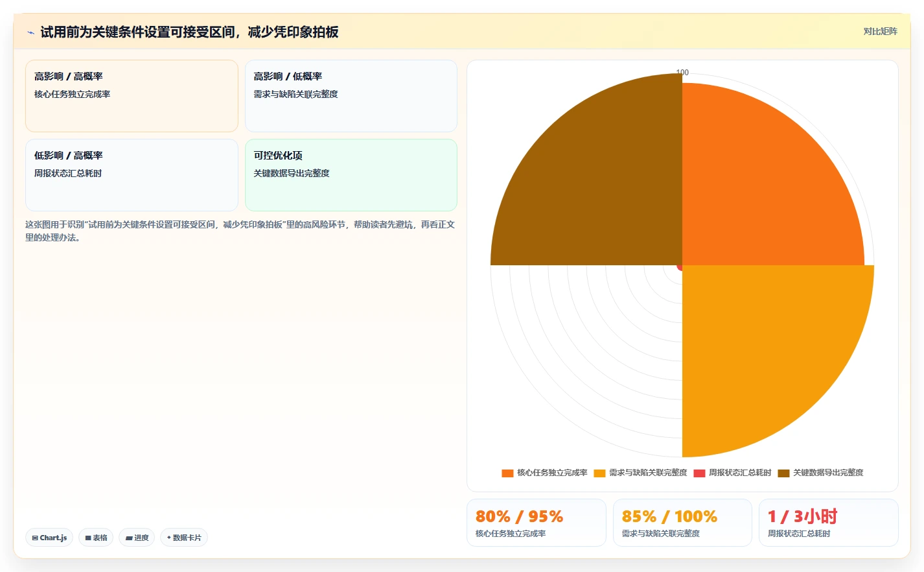Click legend text 关键数据导出完整度

828,473
